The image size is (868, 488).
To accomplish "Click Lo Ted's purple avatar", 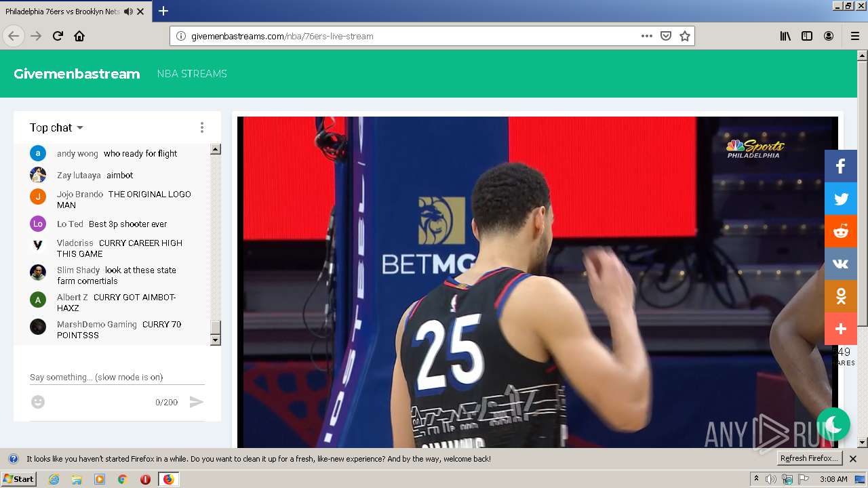I will 38,224.
